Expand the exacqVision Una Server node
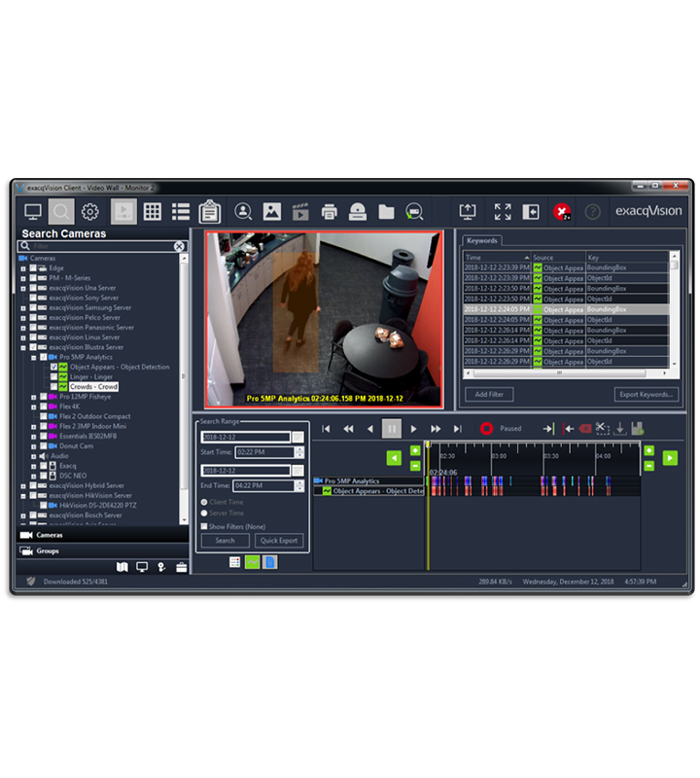 click(23, 288)
